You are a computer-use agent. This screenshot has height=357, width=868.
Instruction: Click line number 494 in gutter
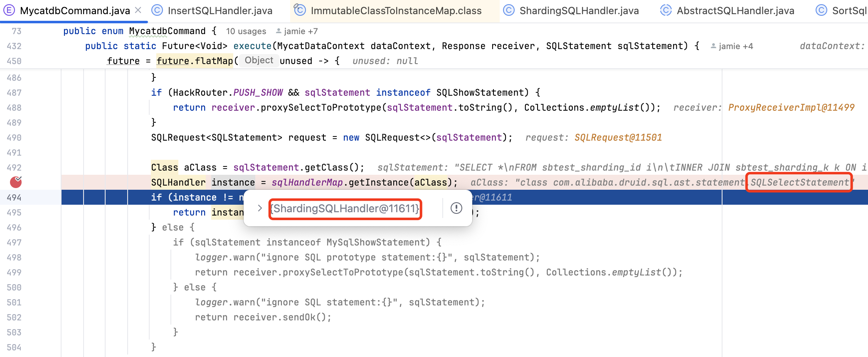point(14,197)
